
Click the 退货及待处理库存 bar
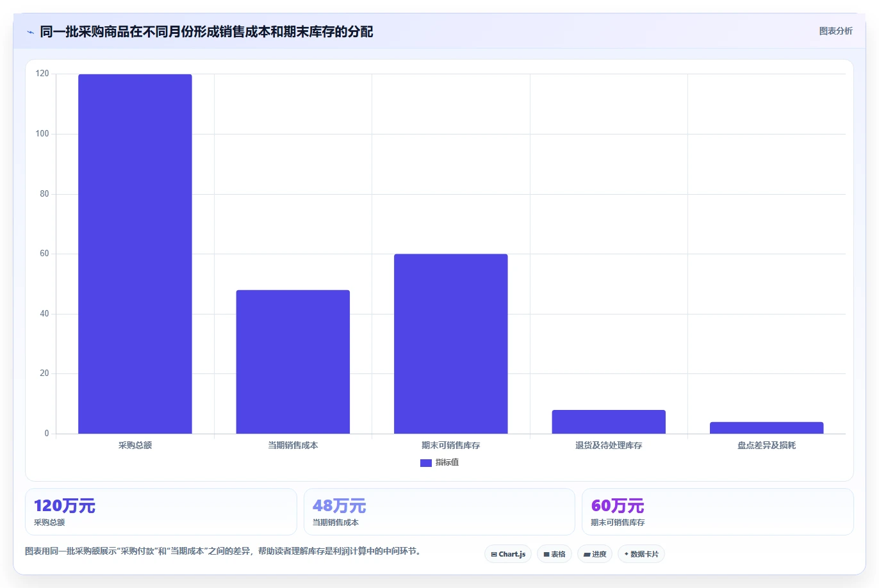point(609,422)
